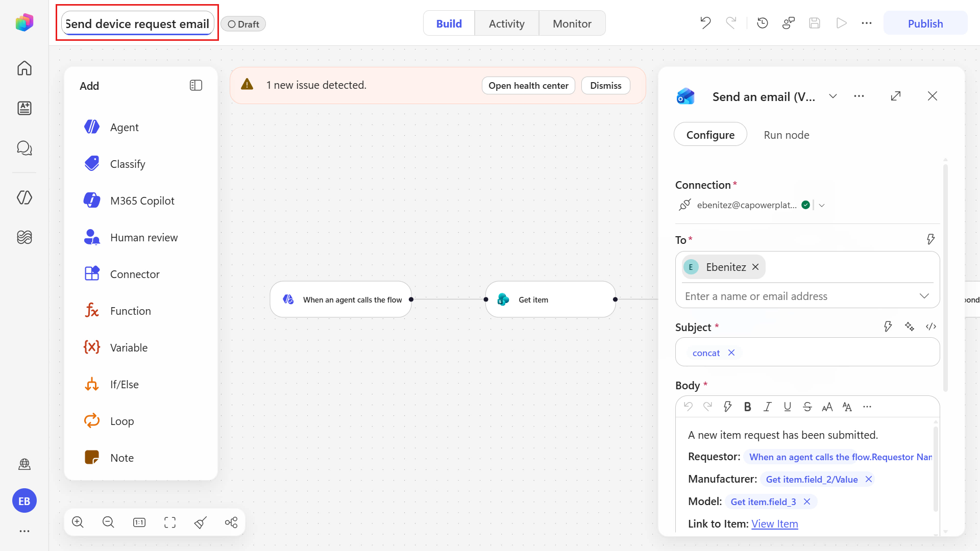Switch to the Monitor tab
This screenshot has width=980, height=551.
(x=572, y=23)
